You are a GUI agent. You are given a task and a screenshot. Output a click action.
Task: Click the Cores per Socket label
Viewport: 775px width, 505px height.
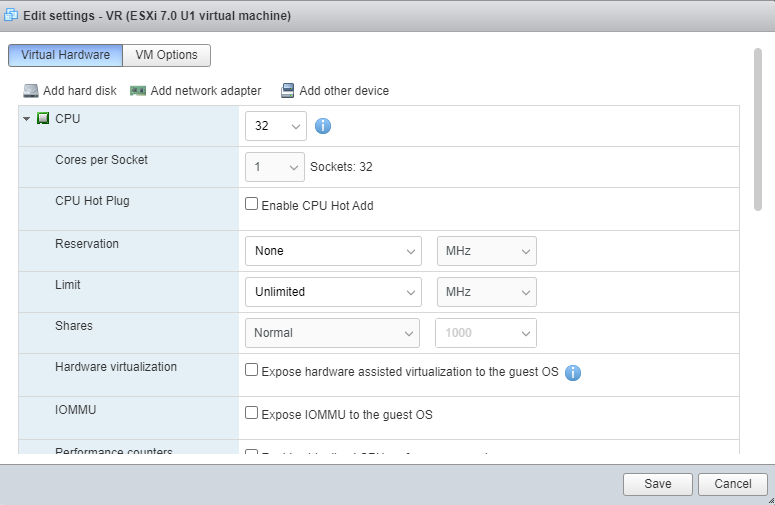coord(101,160)
